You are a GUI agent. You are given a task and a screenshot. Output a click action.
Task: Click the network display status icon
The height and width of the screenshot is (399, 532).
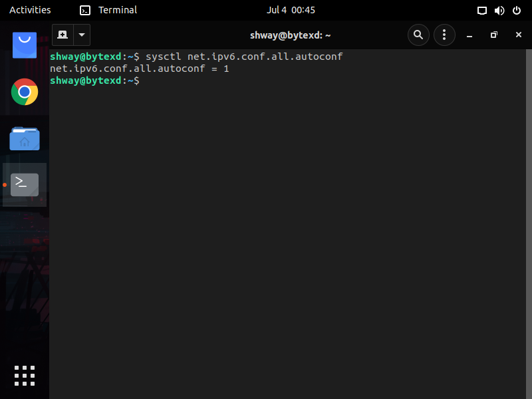tap(481, 11)
